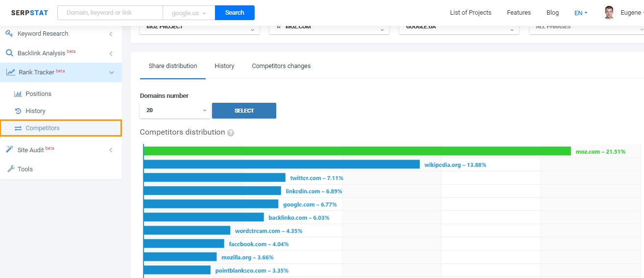Click the pointblankseo.com – 3.35% label
644x278 pixels.
(252, 271)
